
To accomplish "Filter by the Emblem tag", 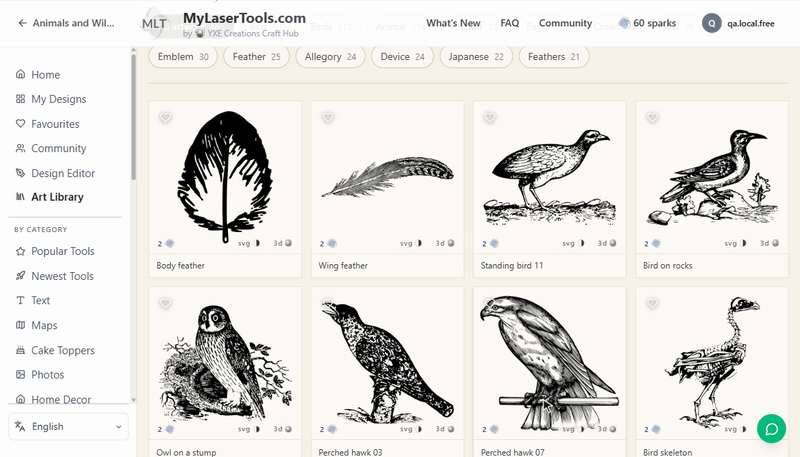I will [x=183, y=57].
